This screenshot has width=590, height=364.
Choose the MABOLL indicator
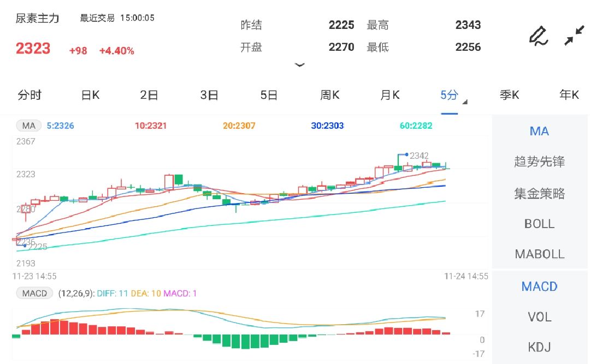[539, 254]
